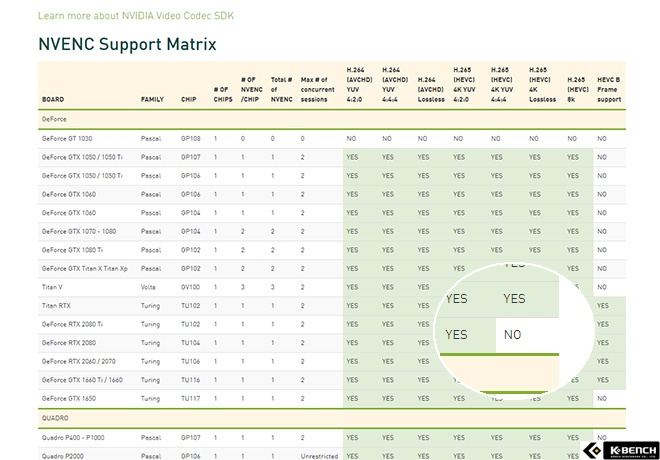This screenshot has width=660, height=460.
Task: Select the Quadro P400 - P1000 board cell
Action: (x=73, y=438)
